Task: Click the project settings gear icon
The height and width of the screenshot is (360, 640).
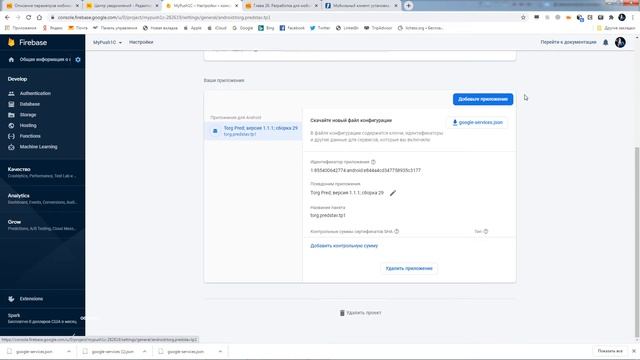Action: pos(78,60)
